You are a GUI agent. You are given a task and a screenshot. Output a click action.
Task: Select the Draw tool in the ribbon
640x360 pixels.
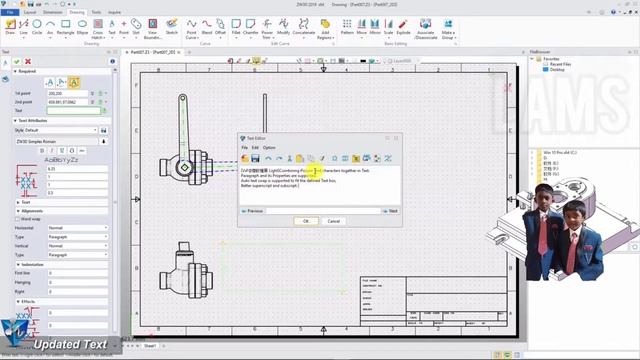coord(10,27)
